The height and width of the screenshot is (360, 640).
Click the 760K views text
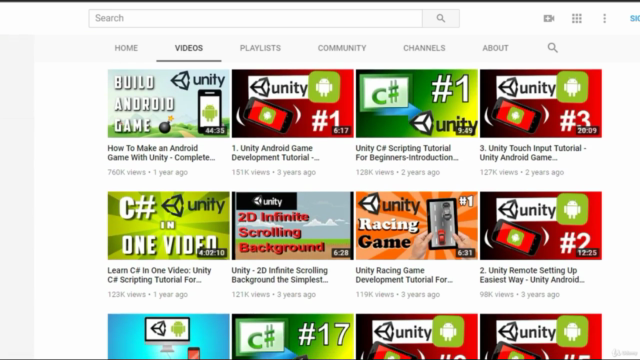[127, 172]
